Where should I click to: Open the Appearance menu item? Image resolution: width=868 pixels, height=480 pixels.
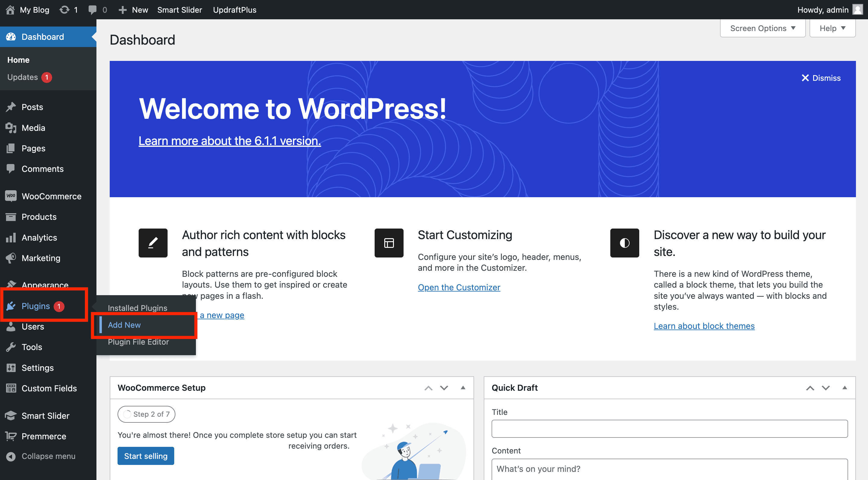coord(45,285)
